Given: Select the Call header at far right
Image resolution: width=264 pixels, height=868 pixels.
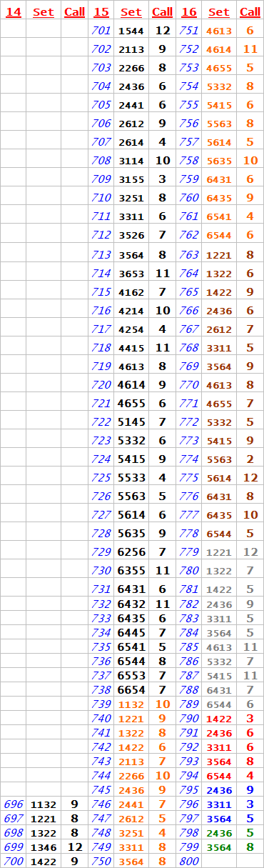Looking at the screenshot, I should (250, 12).
